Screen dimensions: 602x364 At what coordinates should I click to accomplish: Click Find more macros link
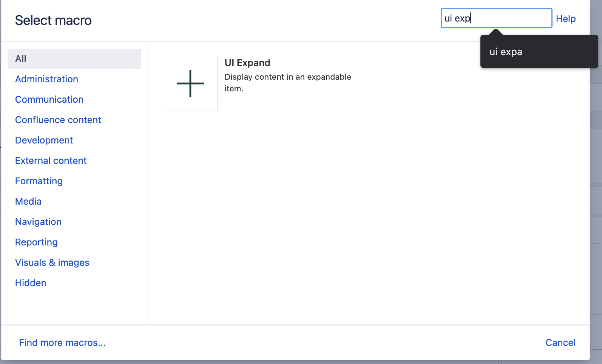pos(63,342)
